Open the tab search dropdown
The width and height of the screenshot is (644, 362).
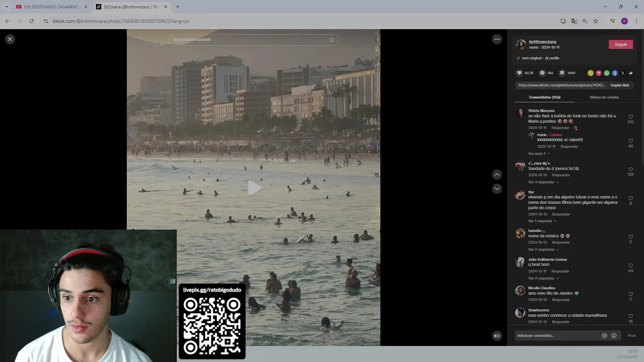click(6, 7)
